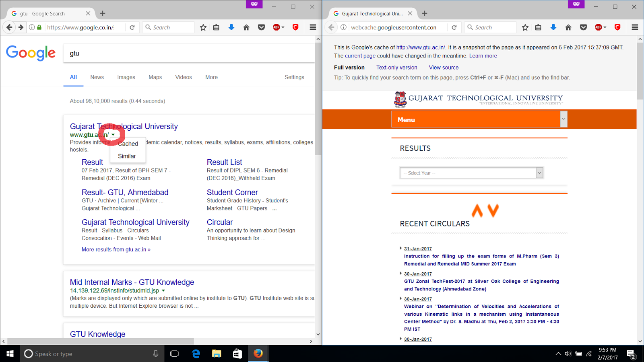Show site information for the google.co.in address

pyautogui.click(x=32, y=27)
